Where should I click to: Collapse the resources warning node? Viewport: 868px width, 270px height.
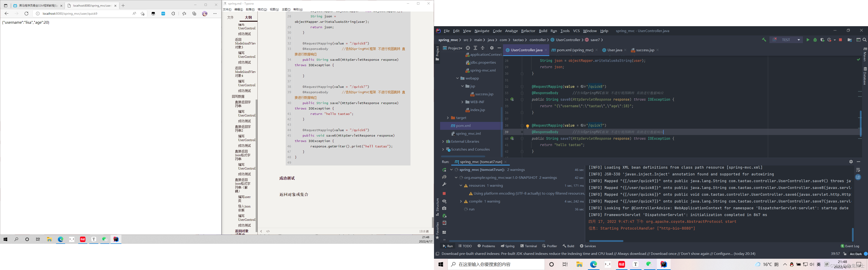461,186
